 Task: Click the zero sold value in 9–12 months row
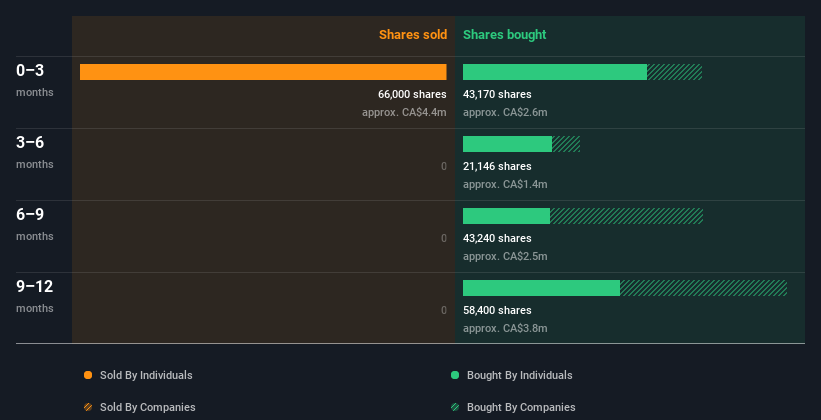tap(444, 311)
